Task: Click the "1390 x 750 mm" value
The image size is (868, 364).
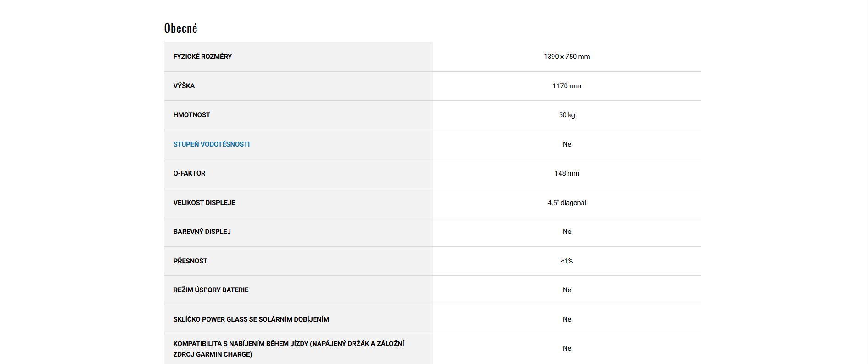Action: click(x=566, y=57)
